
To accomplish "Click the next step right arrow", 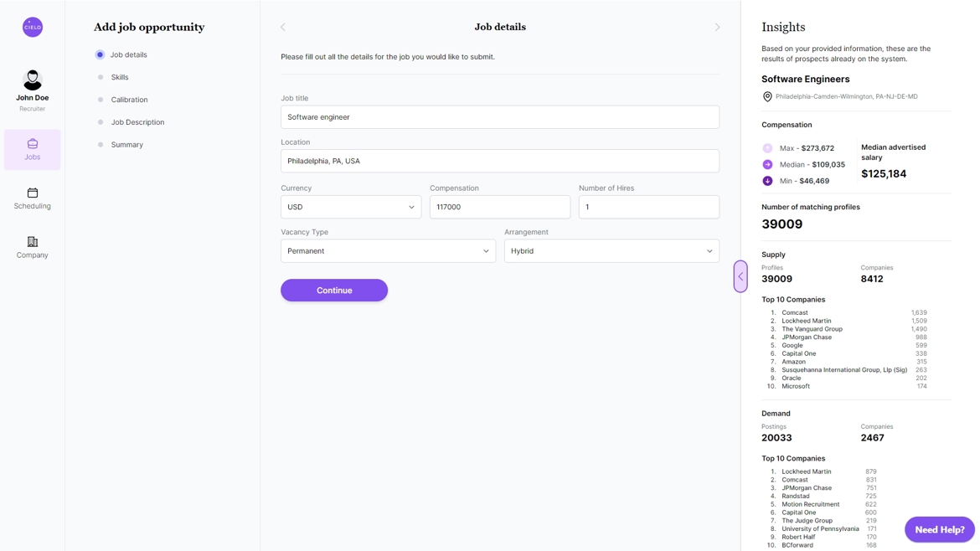I will (x=717, y=27).
